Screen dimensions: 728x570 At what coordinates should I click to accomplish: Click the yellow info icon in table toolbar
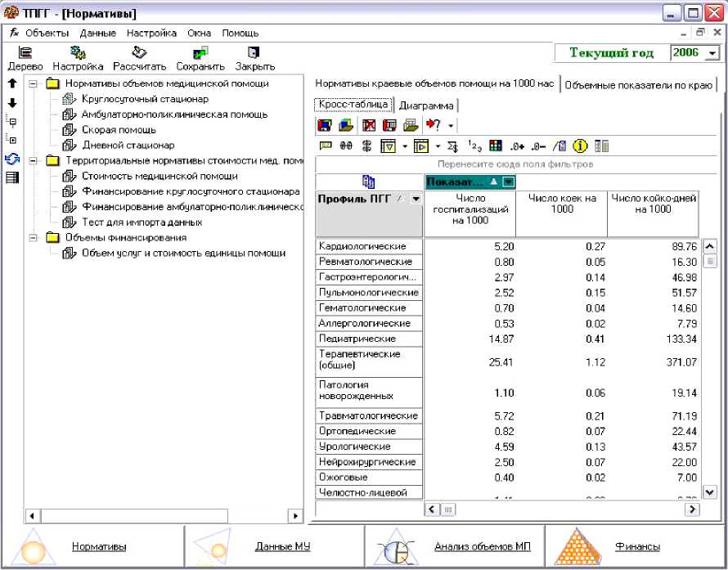coord(581,146)
